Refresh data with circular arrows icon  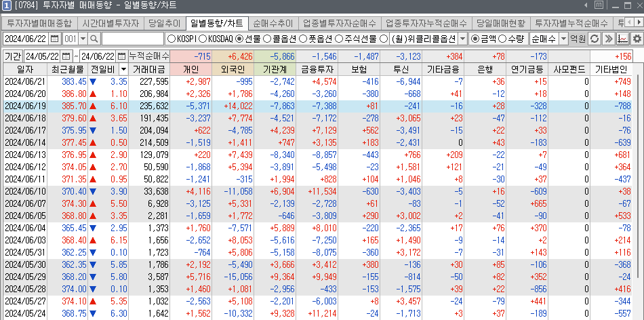click(595, 39)
